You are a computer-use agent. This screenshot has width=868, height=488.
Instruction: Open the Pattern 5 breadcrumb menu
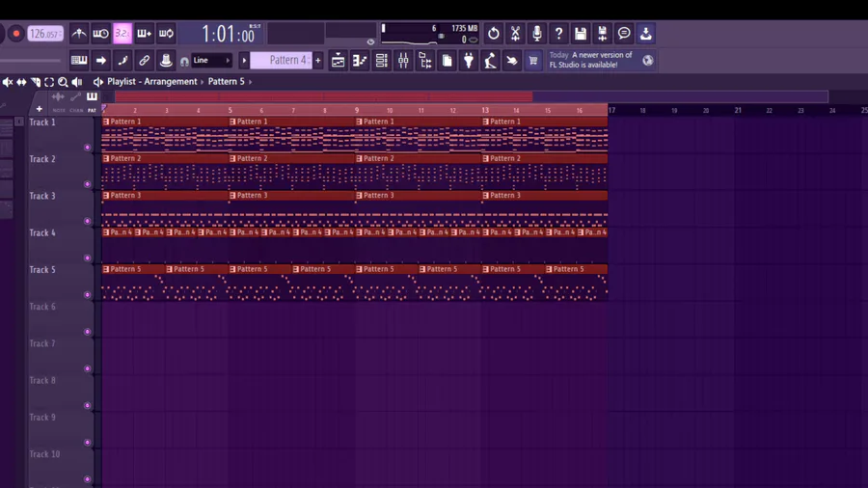226,81
